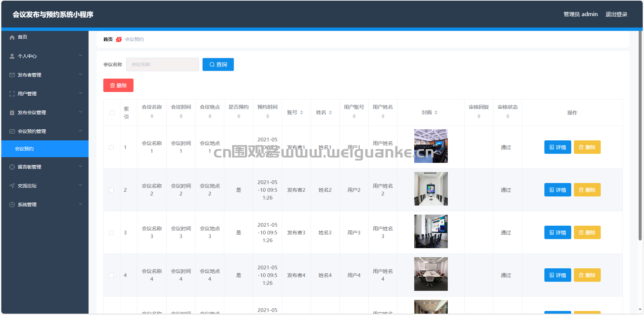The width and height of the screenshot is (644, 315).
Task: Open cover thumbnail for row 2
Action: point(431,189)
